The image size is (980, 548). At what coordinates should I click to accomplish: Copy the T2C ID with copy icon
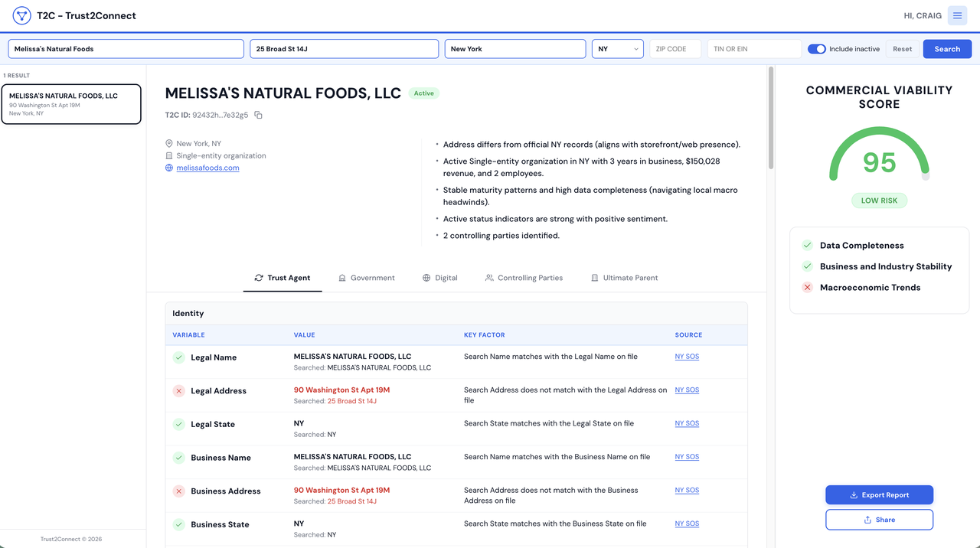(x=258, y=115)
